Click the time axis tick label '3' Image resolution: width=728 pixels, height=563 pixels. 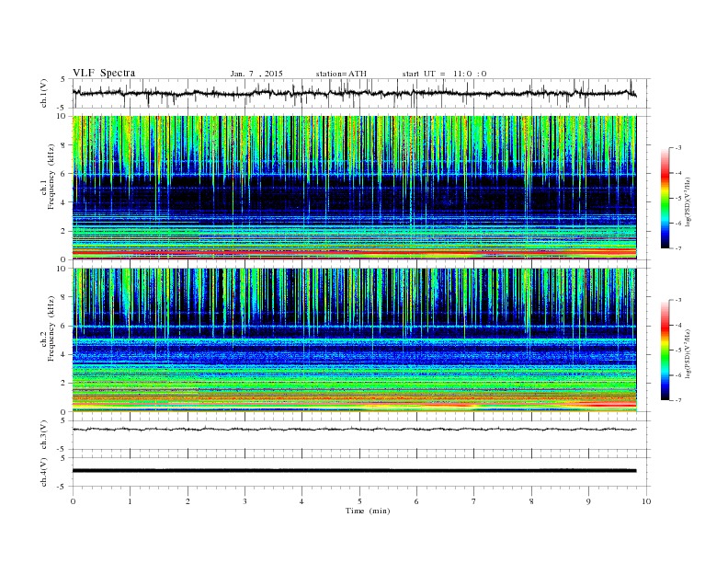tap(245, 501)
